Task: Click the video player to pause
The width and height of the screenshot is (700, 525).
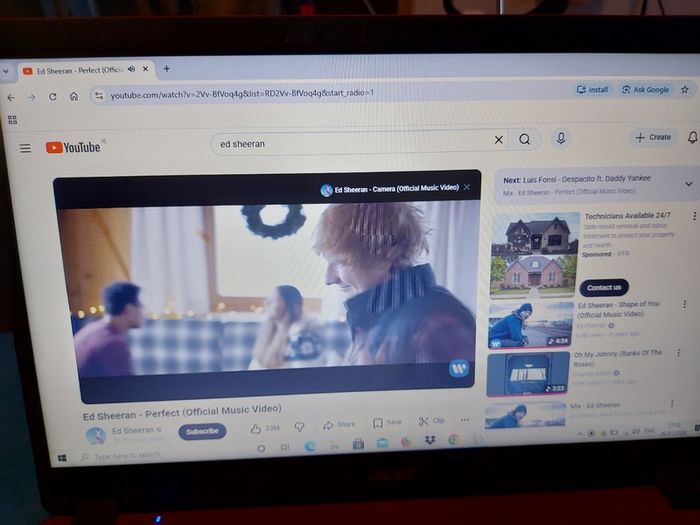Action: click(x=268, y=288)
